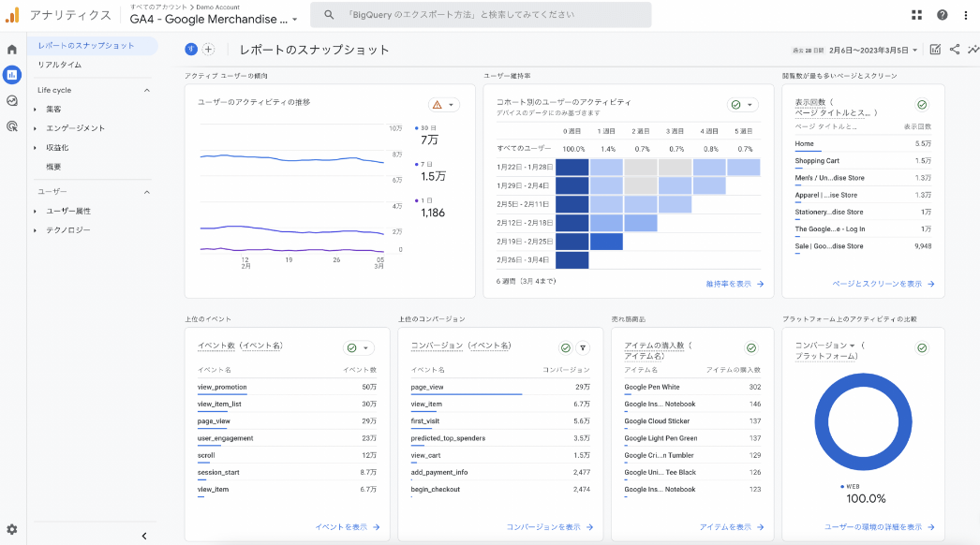The image size is (980, 545).
Task: Open the コンバージョン metric dropdown on platform card
Action: [x=825, y=345]
